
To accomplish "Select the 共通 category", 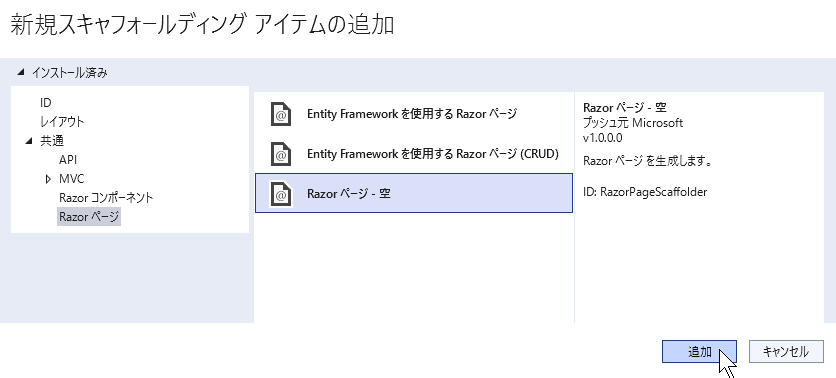I will point(52,141).
